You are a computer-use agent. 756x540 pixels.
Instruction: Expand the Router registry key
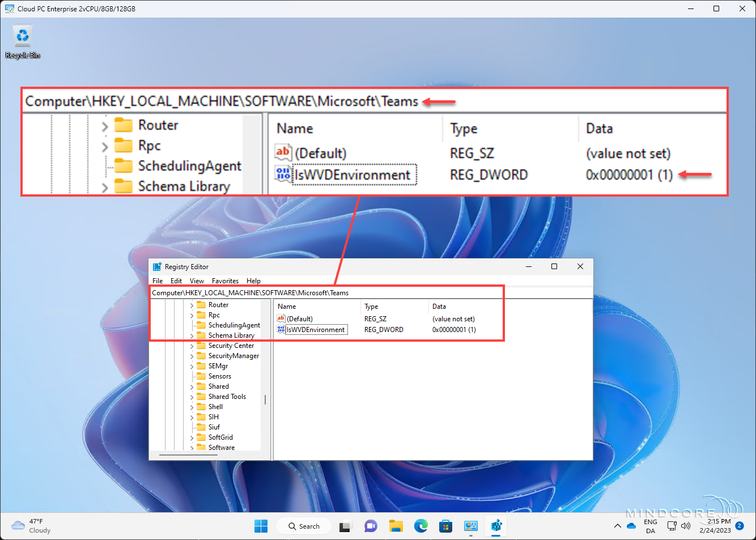(193, 304)
